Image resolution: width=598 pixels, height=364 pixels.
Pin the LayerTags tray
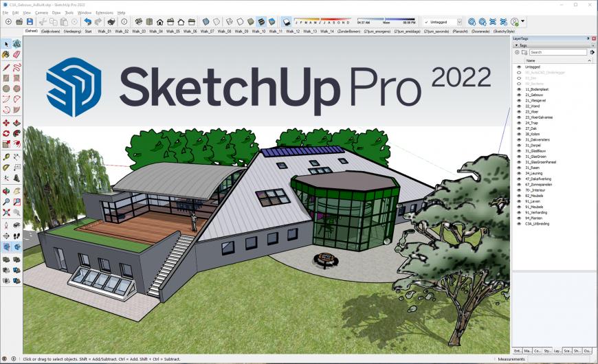point(588,38)
